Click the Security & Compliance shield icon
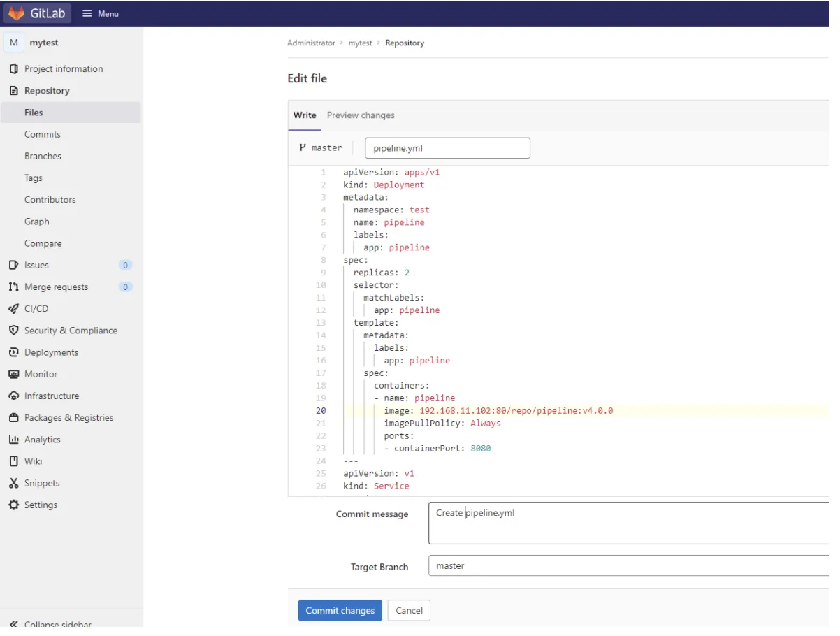This screenshot has height=636, width=840. click(13, 331)
